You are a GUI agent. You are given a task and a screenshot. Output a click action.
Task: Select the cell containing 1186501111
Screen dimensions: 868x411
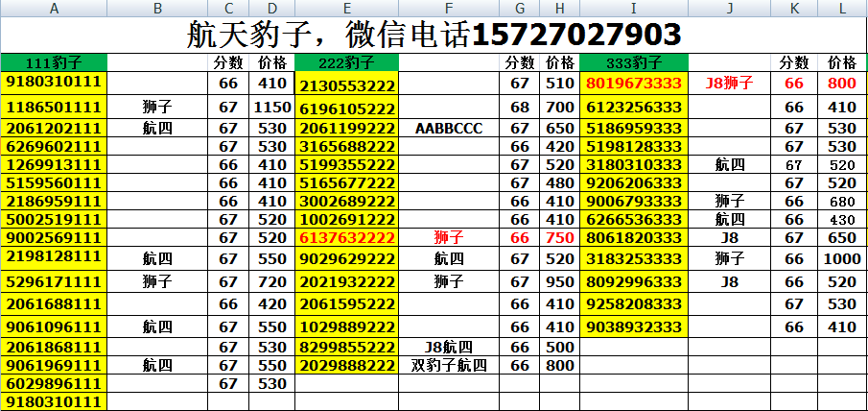click(x=54, y=107)
